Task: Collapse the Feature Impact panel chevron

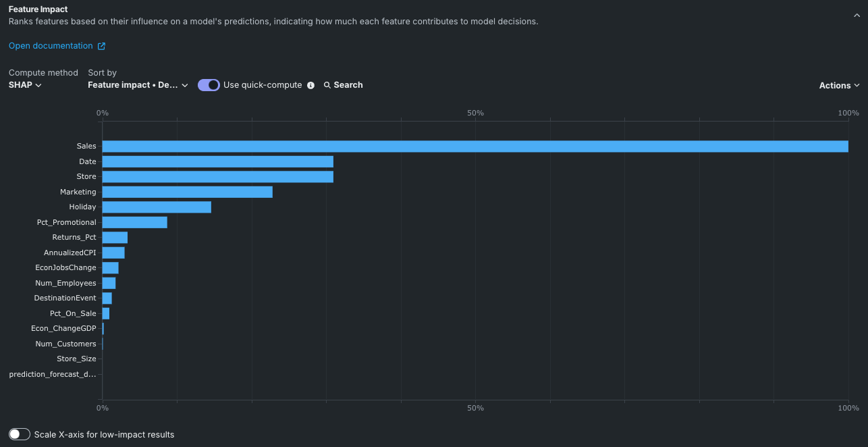Action: click(x=857, y=16)
